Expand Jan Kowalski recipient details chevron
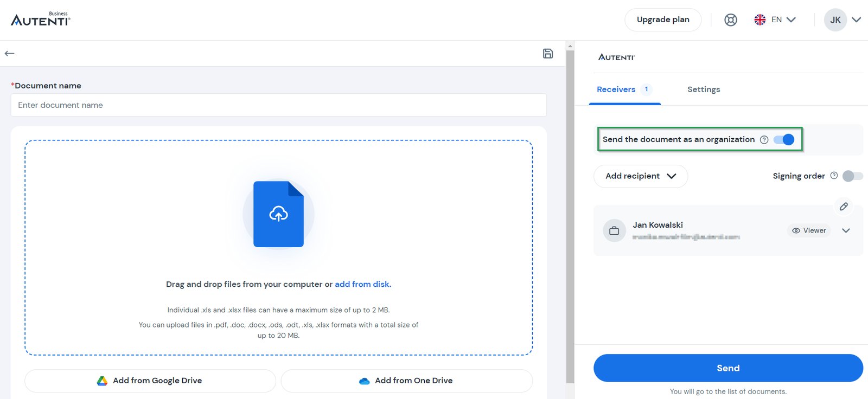 coord(846,230)
